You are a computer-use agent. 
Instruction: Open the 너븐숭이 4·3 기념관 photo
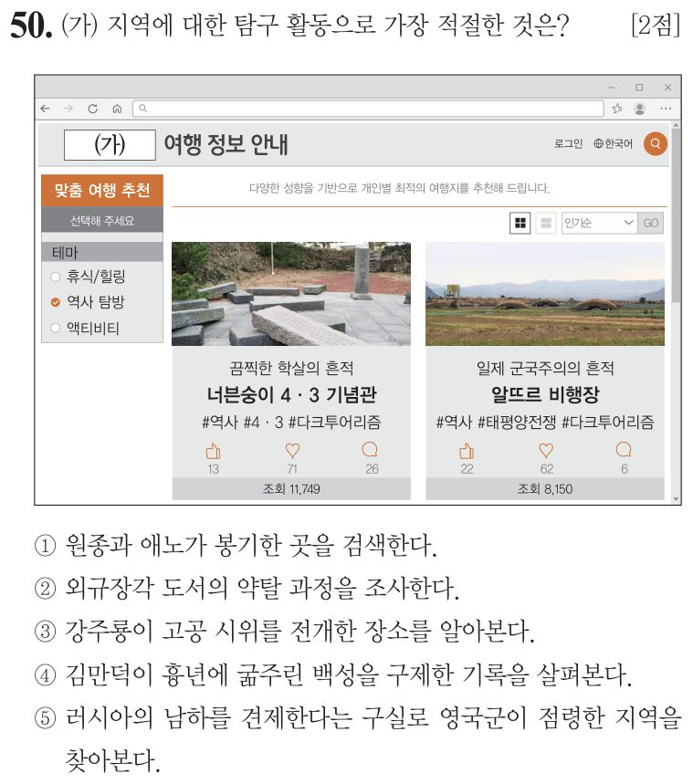pyautogui.click(x=291, y=294)
